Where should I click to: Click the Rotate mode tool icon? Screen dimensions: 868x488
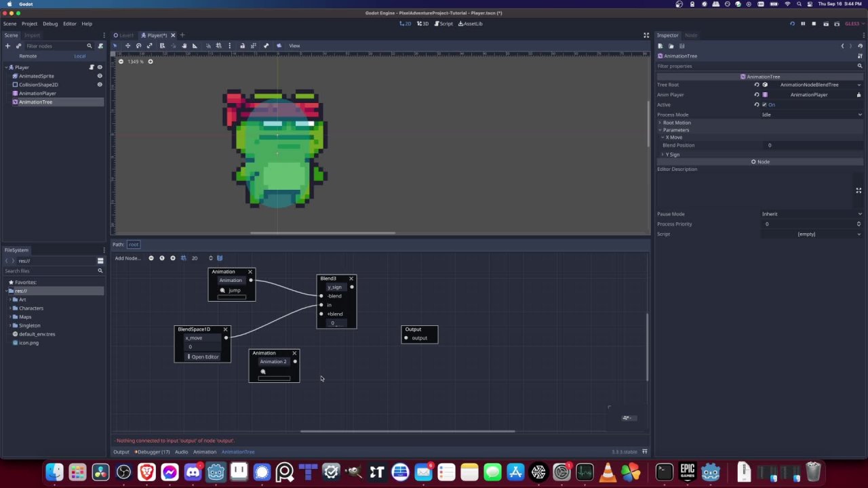tap(139, 45)
